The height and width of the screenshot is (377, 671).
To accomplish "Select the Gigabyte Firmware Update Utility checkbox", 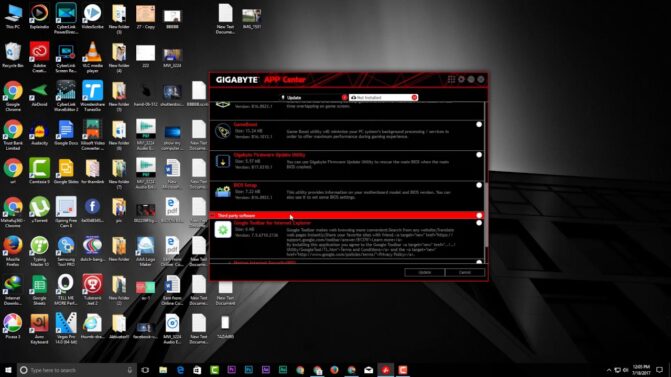I will (479, 155).
